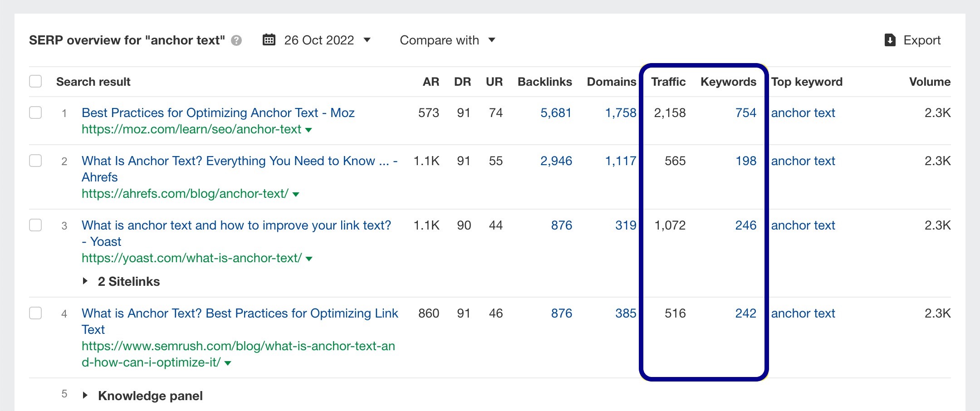Click the 1,072 traffic value
Screen dimensions: 980x411
(670, 225)
